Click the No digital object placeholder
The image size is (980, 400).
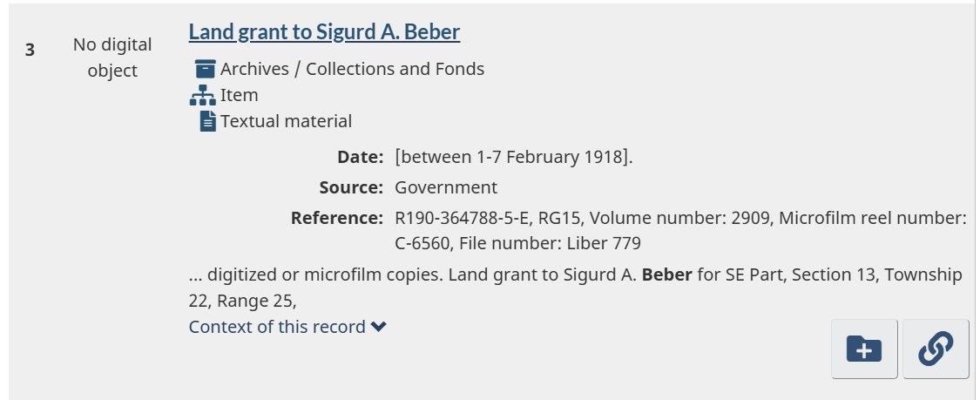(112, 58)
